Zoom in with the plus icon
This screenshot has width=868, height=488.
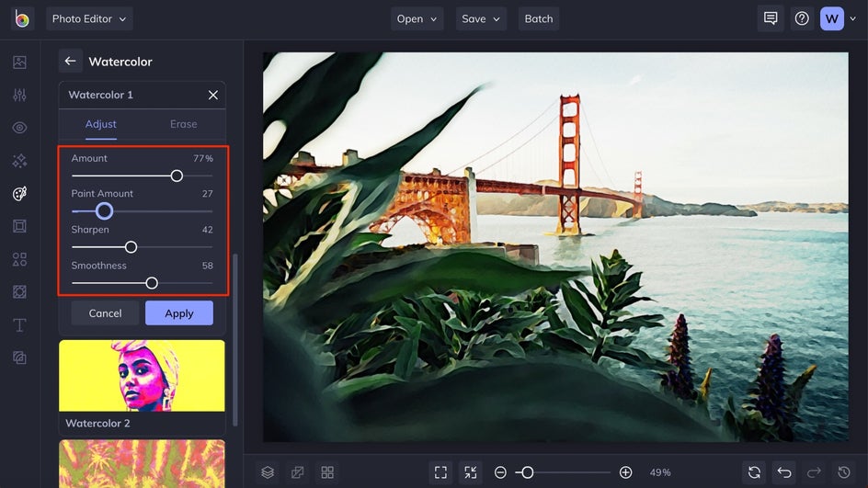[625, 472]
